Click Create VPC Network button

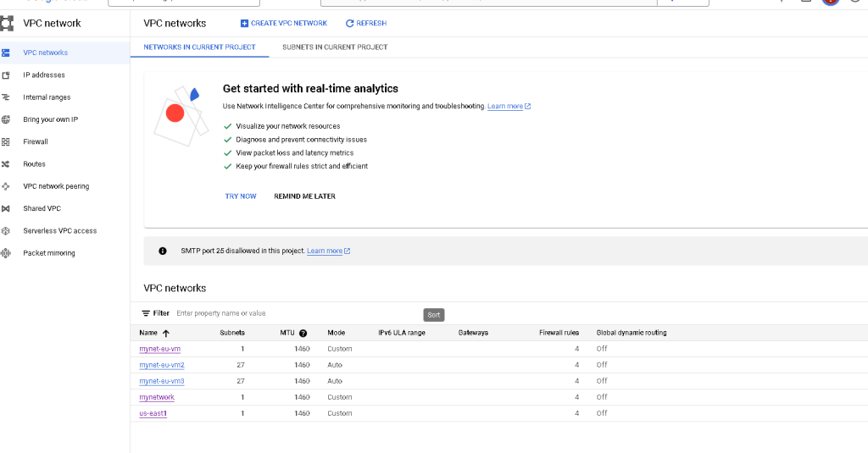pos(283,23)
